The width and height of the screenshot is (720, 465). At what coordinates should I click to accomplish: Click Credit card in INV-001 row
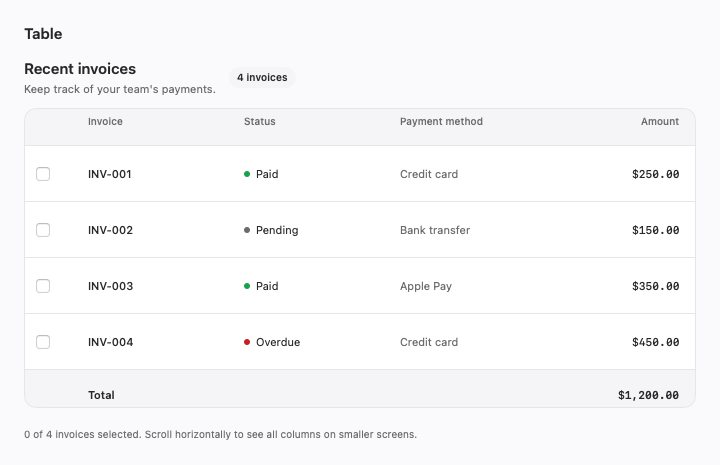[x=429, y=174]
